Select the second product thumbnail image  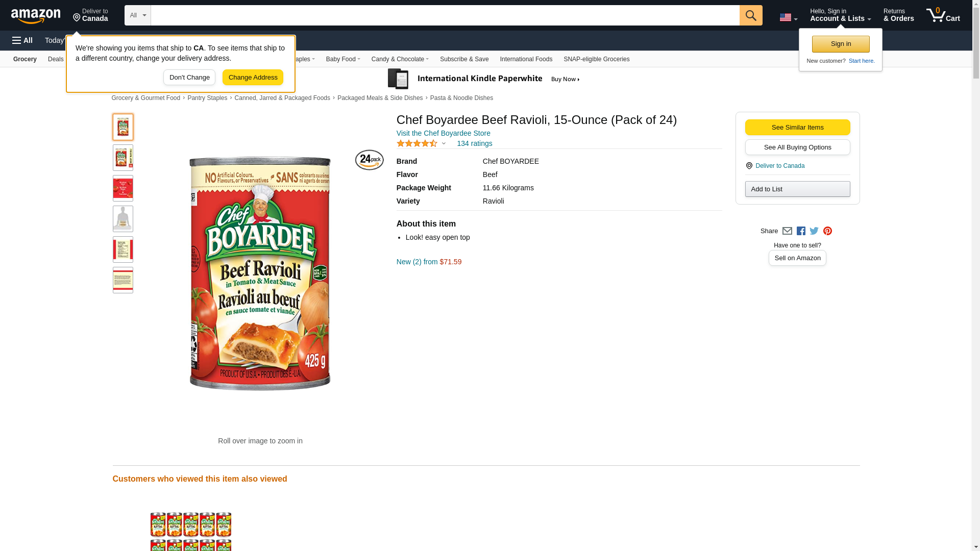(x=123, y=158)
